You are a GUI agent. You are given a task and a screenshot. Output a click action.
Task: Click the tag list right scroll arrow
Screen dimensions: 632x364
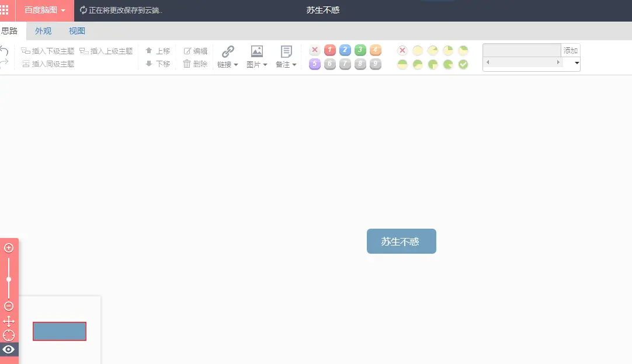[558, 62]
